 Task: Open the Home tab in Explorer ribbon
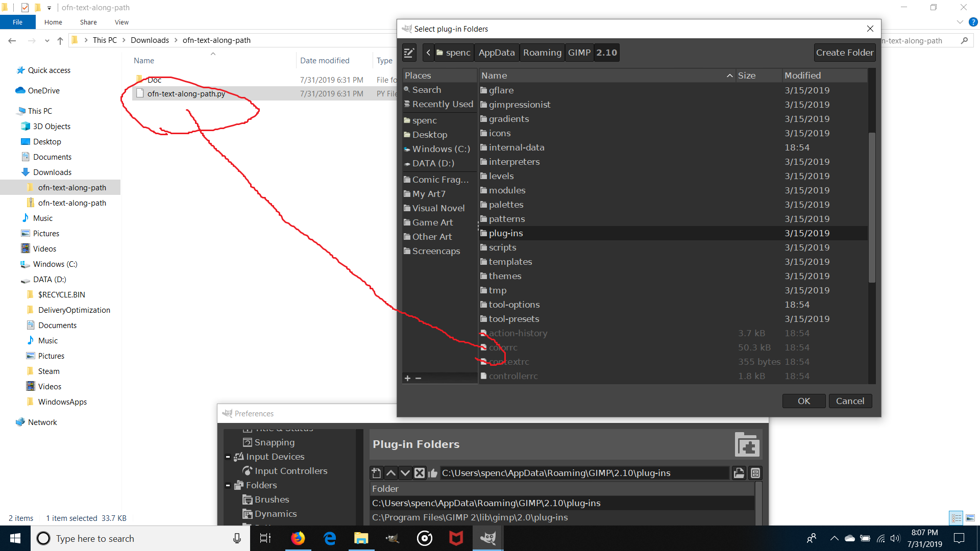pos(53,22)
